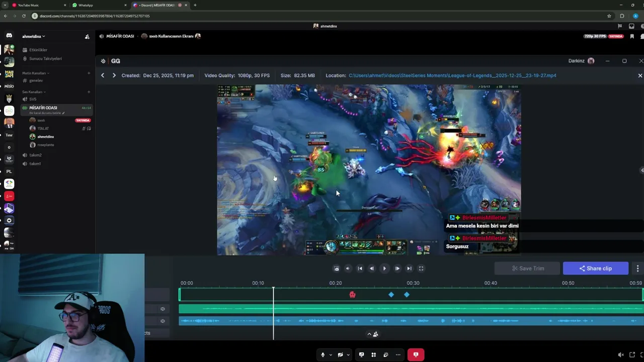
Task: Switch to WhatsApp browser tab
Action: point(86,5)
